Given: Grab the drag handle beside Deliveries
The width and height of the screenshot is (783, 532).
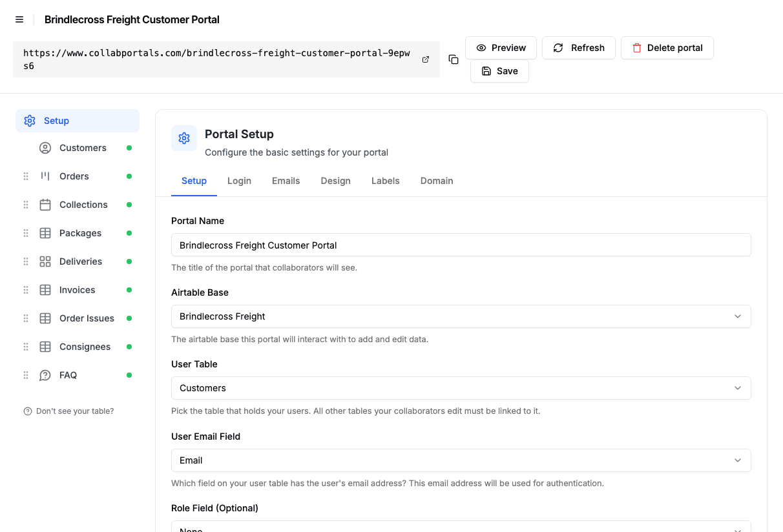Looking at the screenshot, I should coord(26,261).
